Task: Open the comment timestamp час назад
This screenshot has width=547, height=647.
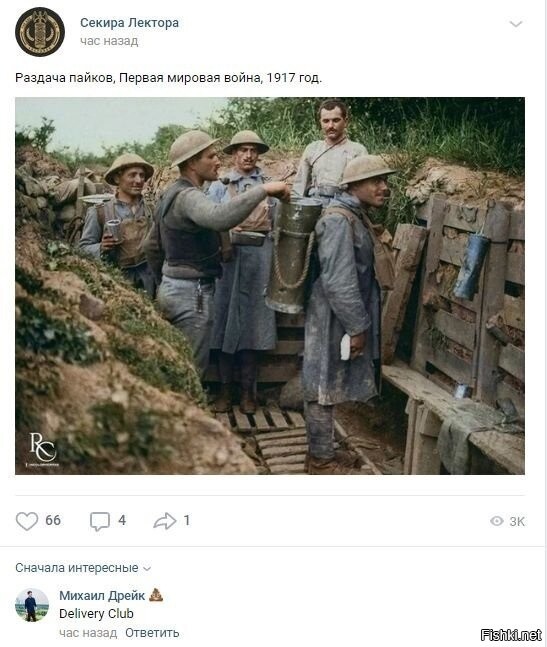Action: tap(88, 633)
